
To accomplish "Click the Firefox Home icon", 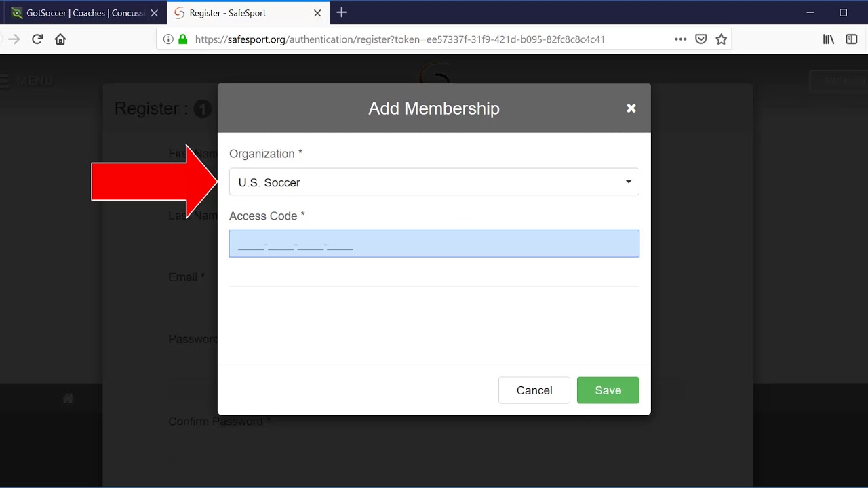I will click(60, 39).
